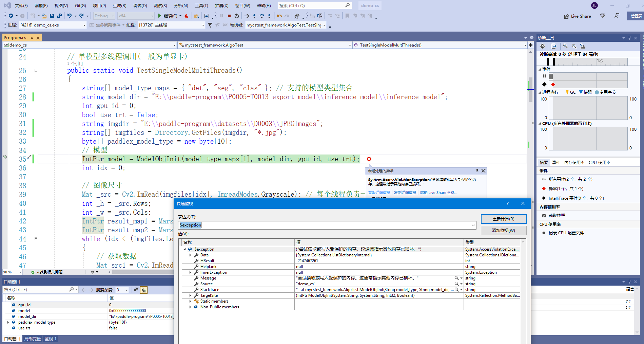Click the expression input field $exception
644x344 pixels.
tap(327, 225)
